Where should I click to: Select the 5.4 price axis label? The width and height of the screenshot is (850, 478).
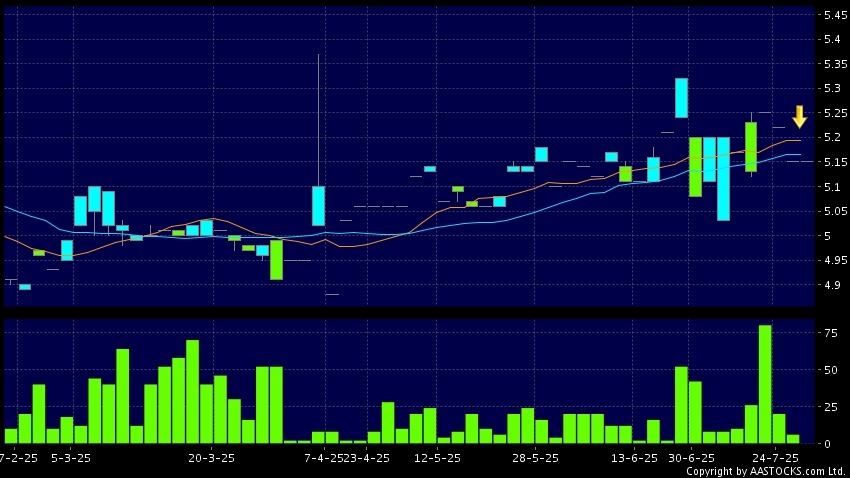pyautogui.click(x=832, y=40)
